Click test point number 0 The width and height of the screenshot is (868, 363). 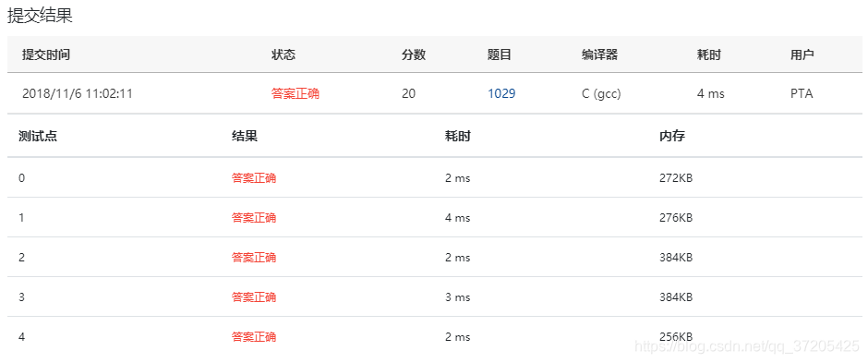tap(21, 178)
